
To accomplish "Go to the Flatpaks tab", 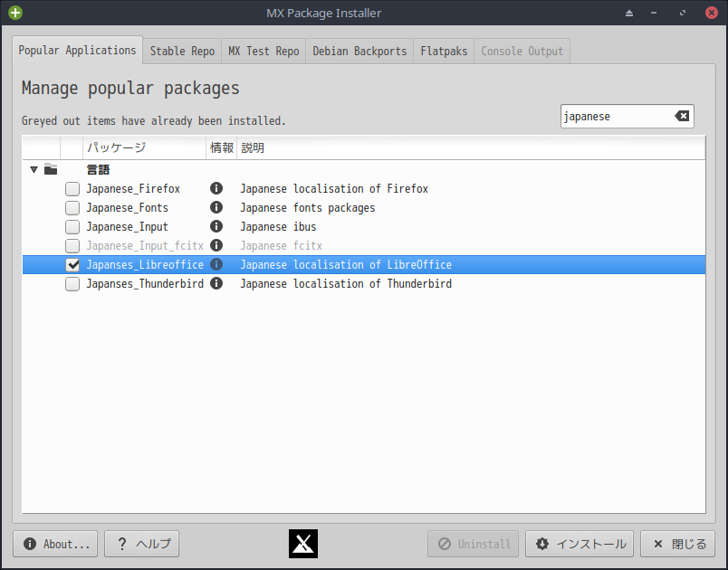I will pos(444,51).
